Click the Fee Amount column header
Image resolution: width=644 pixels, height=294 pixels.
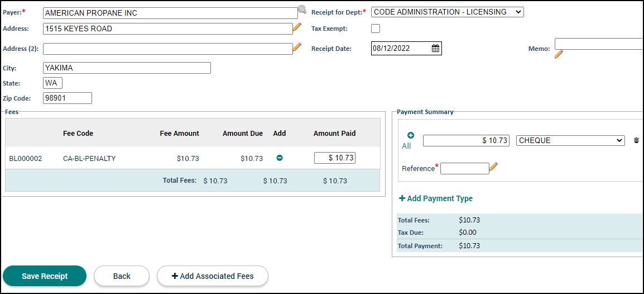(x=180, y=133)
